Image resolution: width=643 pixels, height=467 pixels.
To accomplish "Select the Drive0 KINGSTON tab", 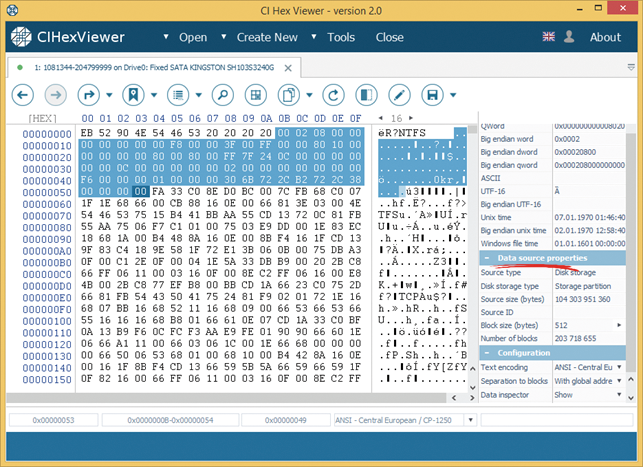I will coord(154,68).
